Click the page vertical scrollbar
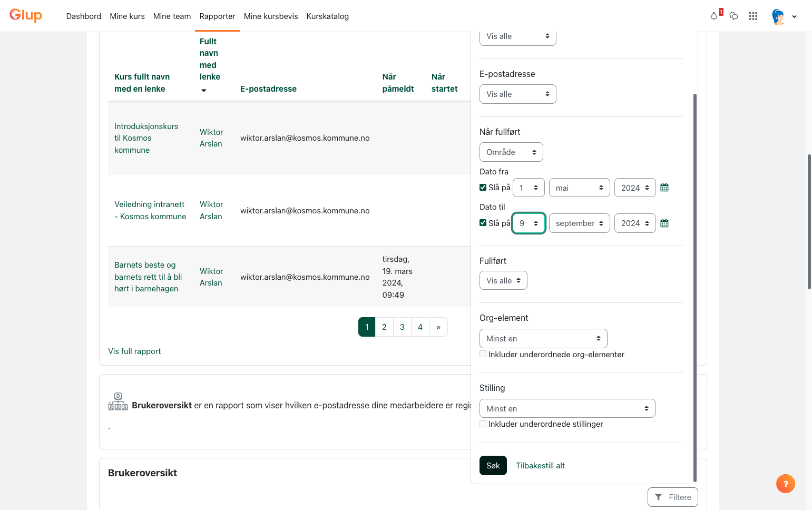Viewport: 812px width, 510px height. (809, 221)
